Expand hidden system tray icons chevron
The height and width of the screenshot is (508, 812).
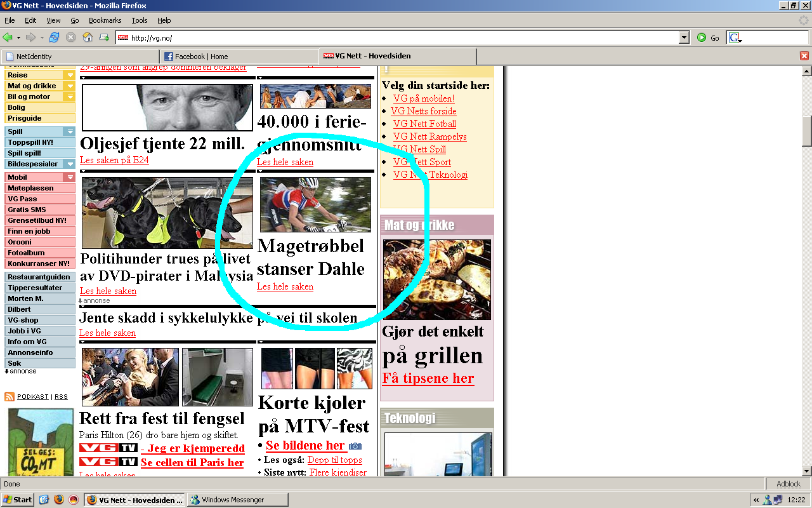(x=756, y=500)
